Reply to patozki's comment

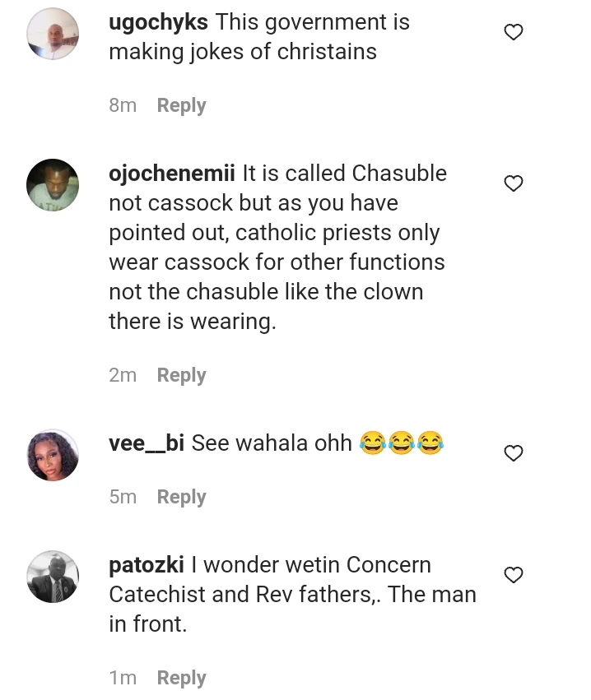[181, 678]
